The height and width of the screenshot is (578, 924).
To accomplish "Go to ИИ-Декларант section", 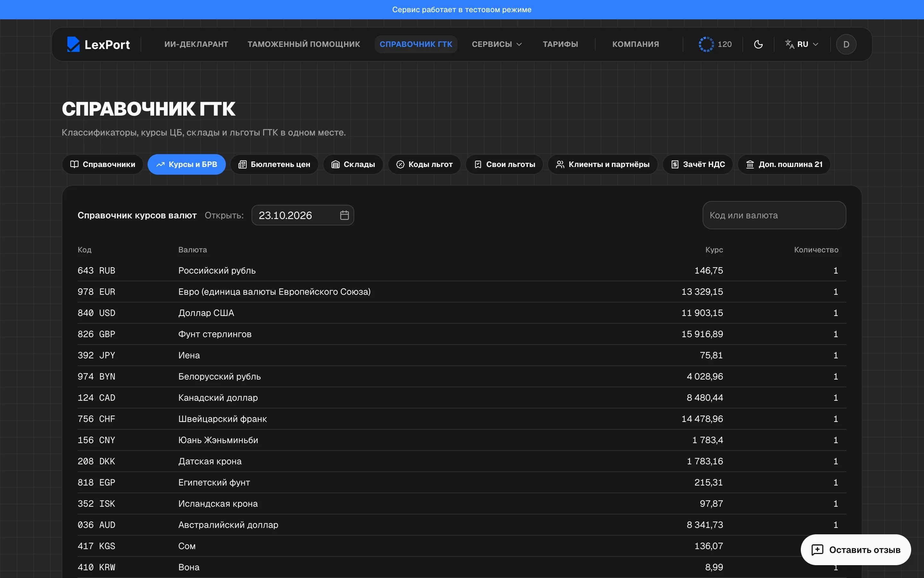I will (x=196, y=44).
